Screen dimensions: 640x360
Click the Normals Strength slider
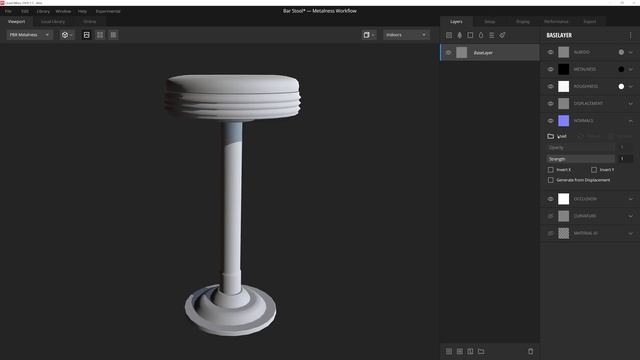pos(580,159)
